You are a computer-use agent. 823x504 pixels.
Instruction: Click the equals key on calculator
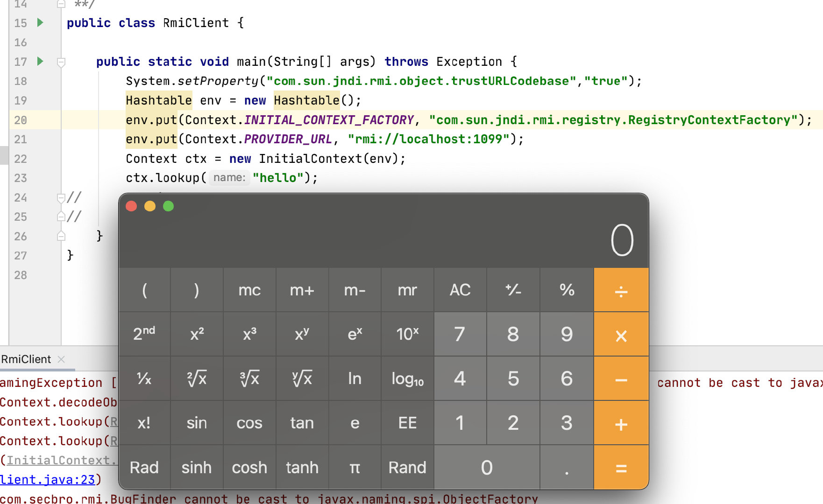click(x=621, y=467)
